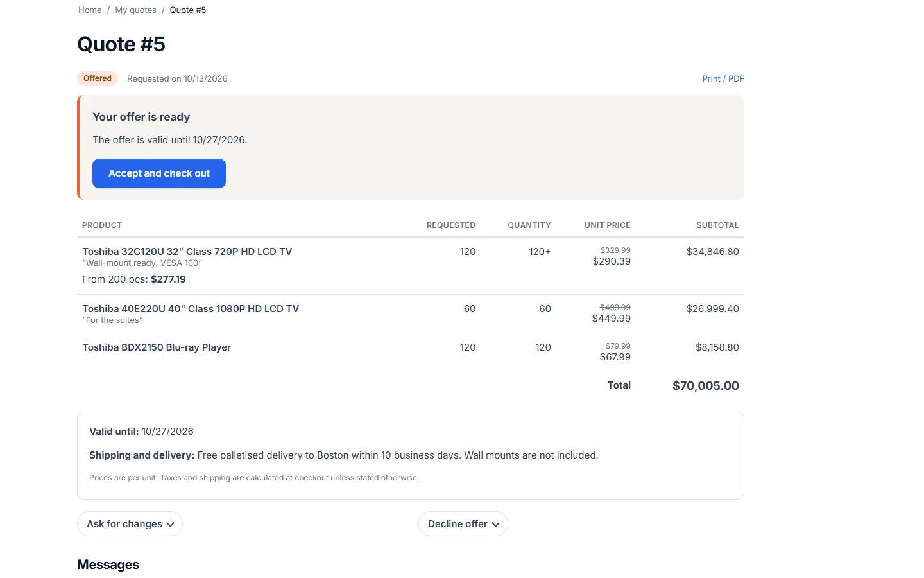Screen dimensions: 924x578
Task: Click the struck-through price $329.99
Action: pos(615,250)
